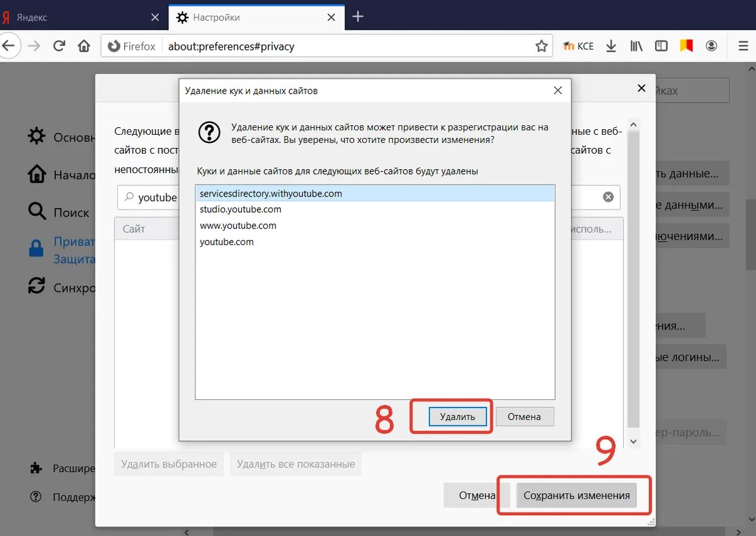Click the magnifier icon beside Поиск

click(37, 212)
